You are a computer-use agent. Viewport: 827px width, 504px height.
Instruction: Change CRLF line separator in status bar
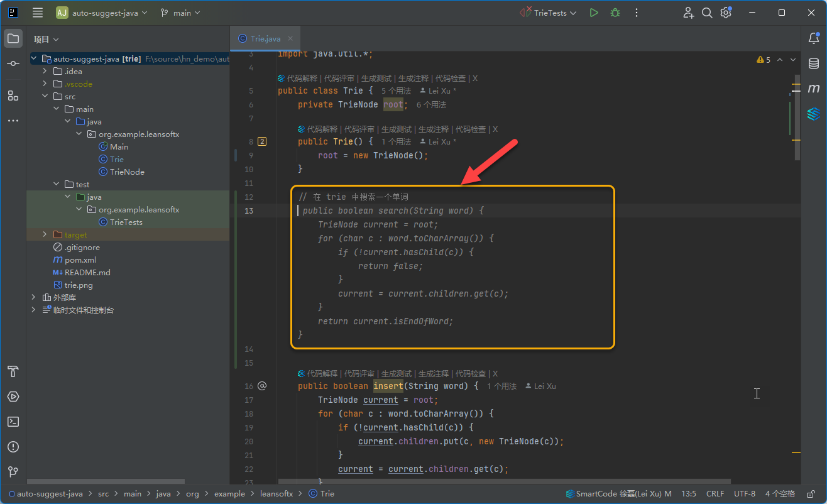pos(715,494)
